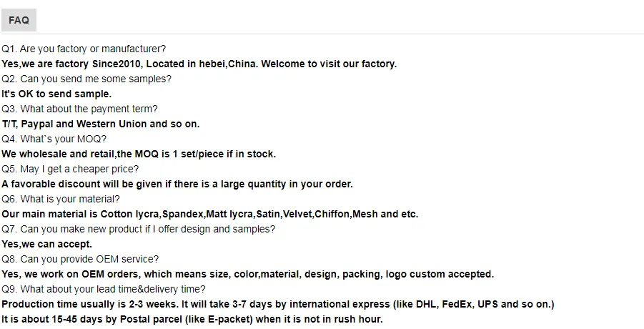Open the FAQ tab
644x329 pixels.
coord(19,20)
